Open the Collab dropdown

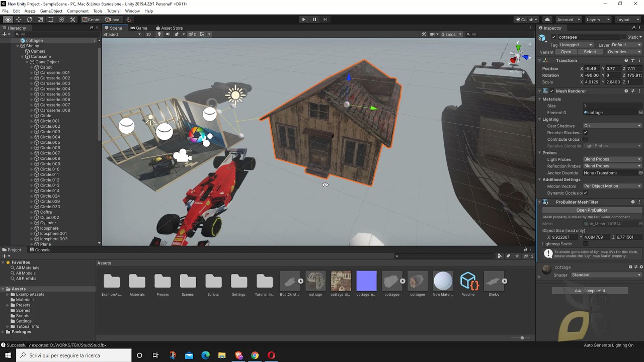click(527, 20)
